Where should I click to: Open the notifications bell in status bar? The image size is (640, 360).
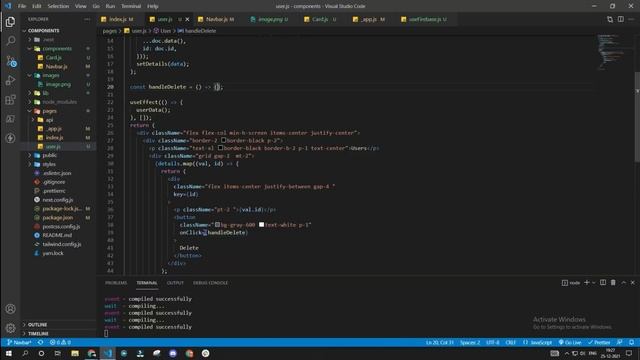631,342
